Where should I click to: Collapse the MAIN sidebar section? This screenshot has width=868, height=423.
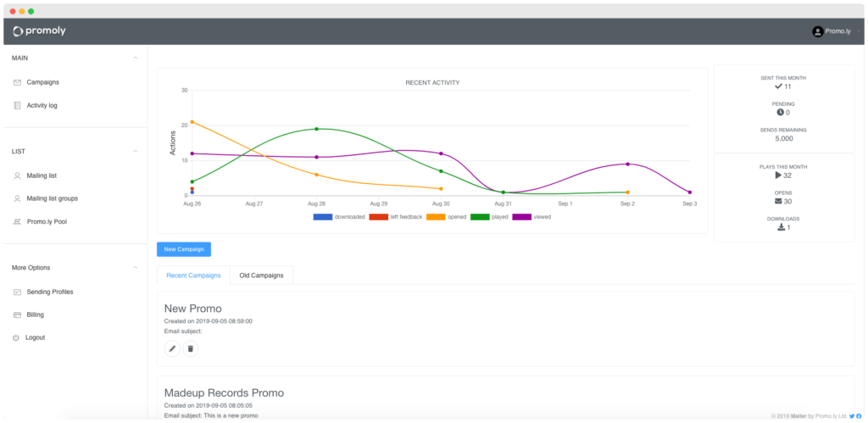136,58
